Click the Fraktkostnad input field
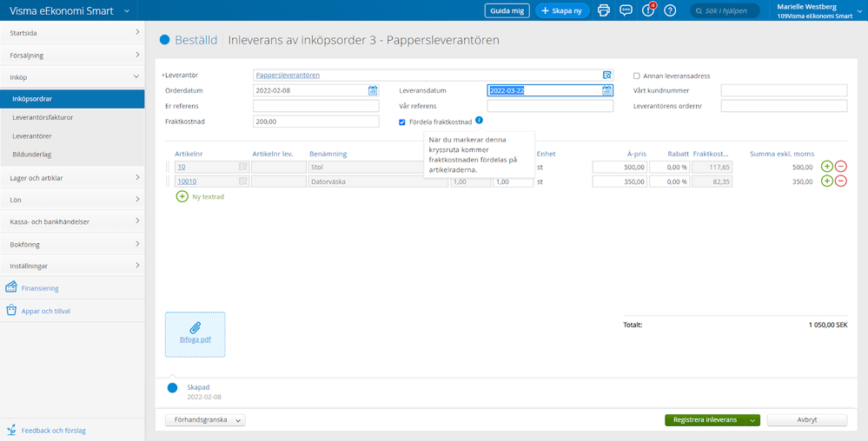Screen dimensions: 868x441 (x=315, y=122)
